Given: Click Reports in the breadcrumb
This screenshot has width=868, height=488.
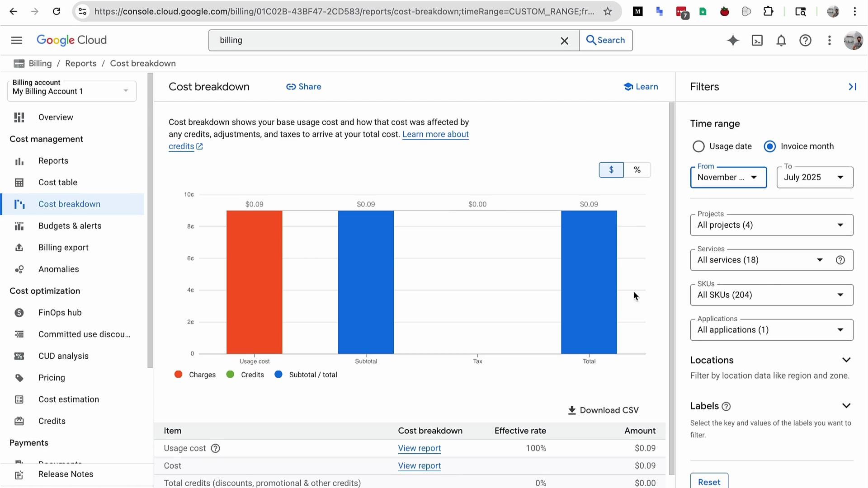Looking at the screenshot, I should (80, 63).
